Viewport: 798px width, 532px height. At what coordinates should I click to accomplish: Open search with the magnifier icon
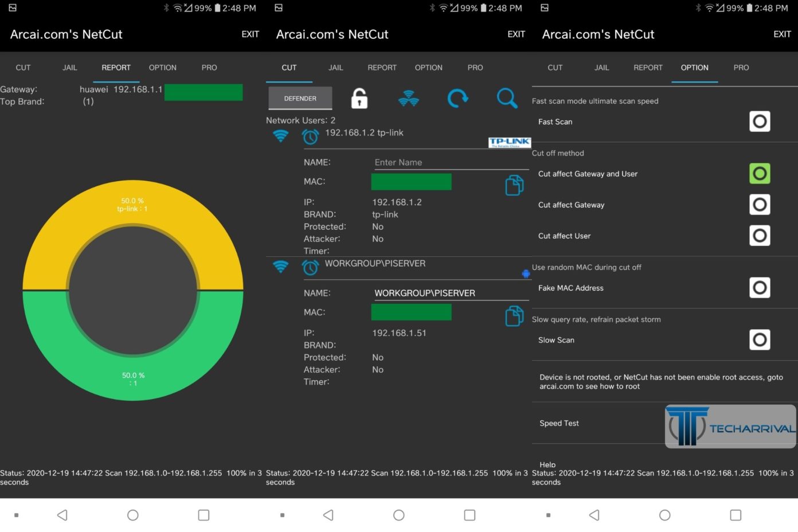[x=507, y=98]
